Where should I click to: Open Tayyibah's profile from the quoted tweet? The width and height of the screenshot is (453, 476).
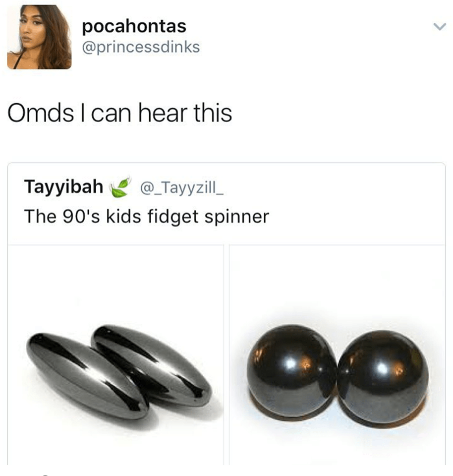64,186
